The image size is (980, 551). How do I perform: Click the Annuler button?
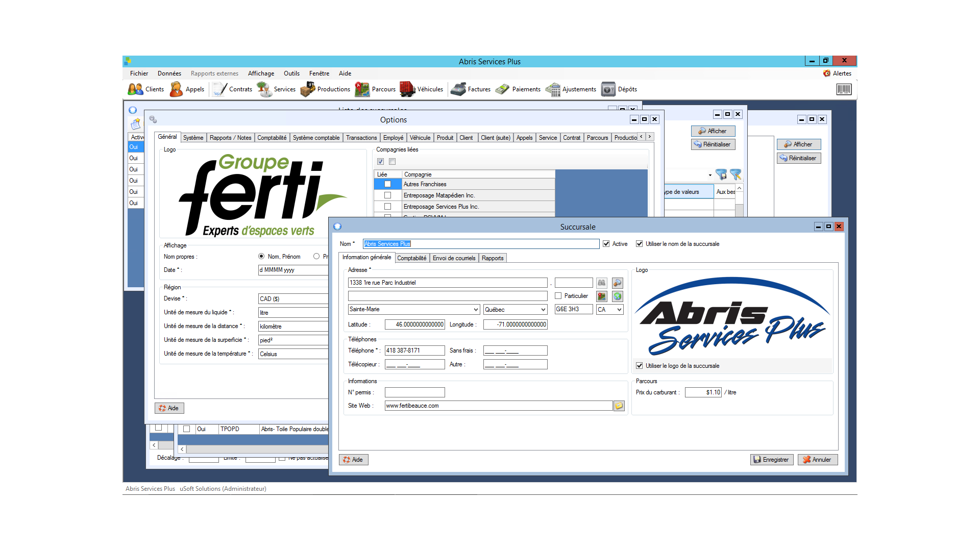pos(817,460)
